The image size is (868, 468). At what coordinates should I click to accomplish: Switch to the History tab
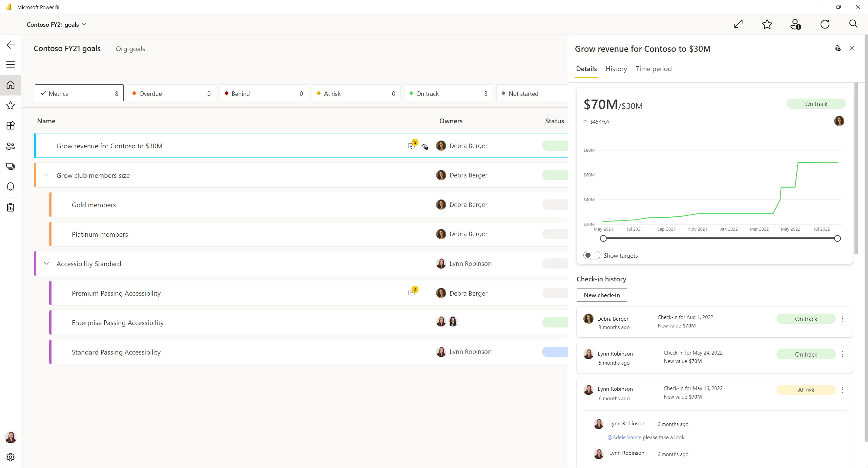point(617,69)
